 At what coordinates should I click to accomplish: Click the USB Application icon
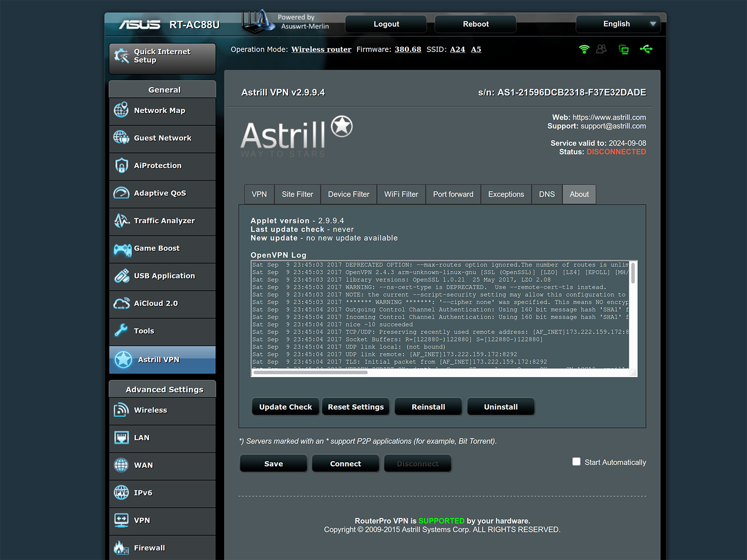point(121,276)
